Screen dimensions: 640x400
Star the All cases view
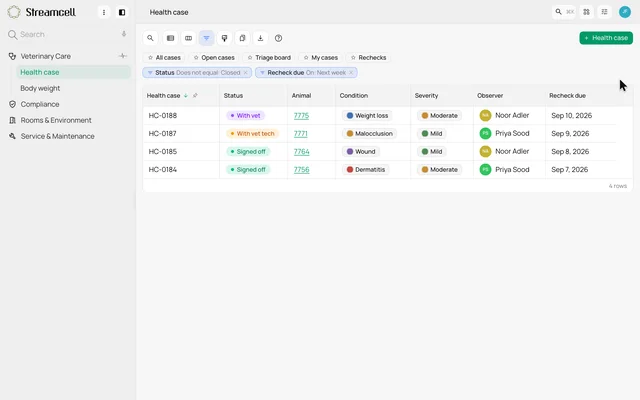tap(150, 58)
